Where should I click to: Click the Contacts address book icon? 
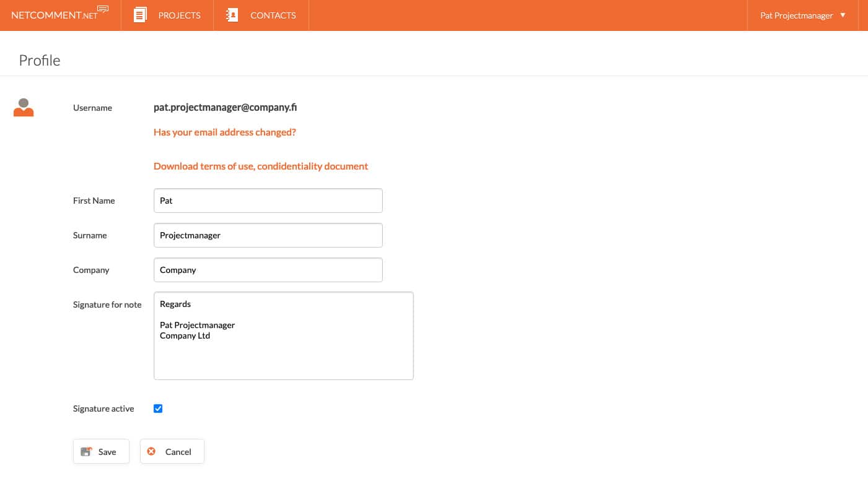232,15
